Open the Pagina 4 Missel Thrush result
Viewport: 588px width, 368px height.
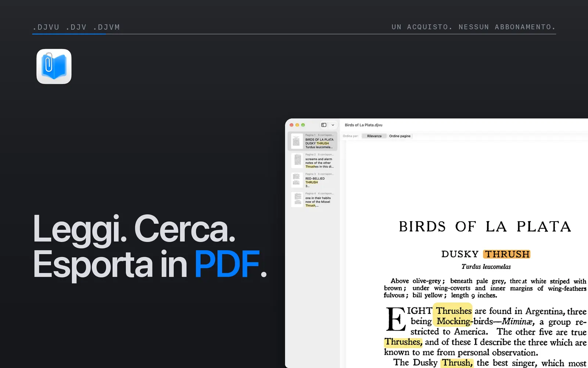coord(312,200)
